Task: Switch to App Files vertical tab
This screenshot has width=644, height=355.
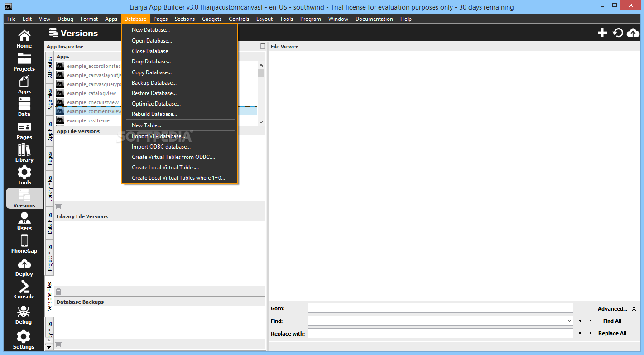Action: point(50,131)
